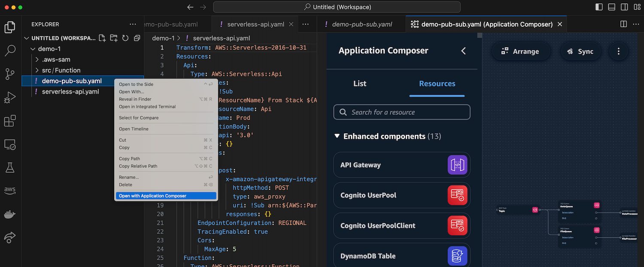Toggle the primary sidebar layout button
Viewport: 644px width, 267px height.
pos(599,7)
